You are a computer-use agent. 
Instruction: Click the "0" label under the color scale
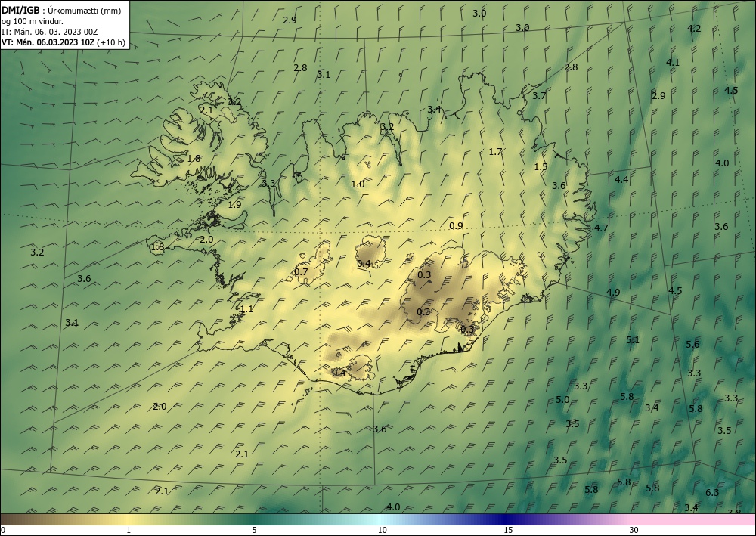pyautogui.click(x=3, y=530)
